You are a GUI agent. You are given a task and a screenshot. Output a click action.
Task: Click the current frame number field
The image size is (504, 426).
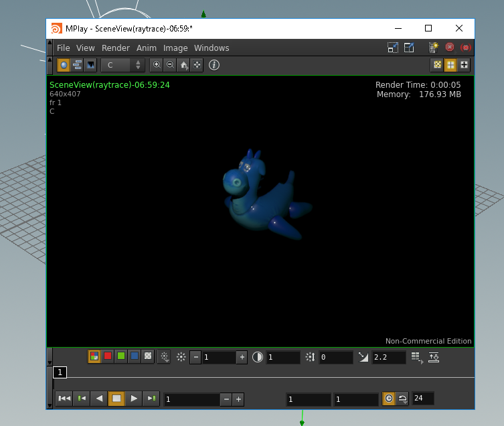(x=192, y=399)
